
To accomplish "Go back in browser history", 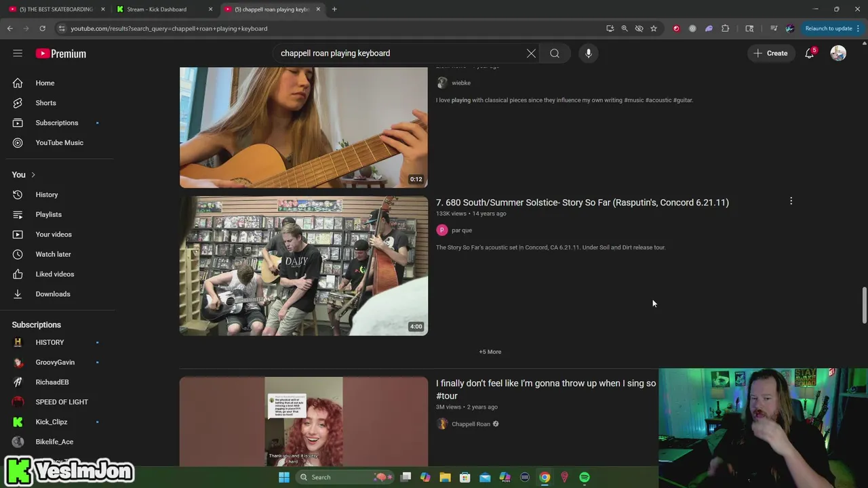I will 10,28.
